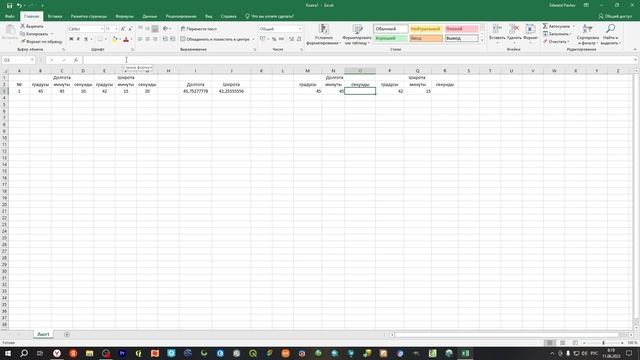Image resolution: width=640 pixels, height=360 pixels.
Task: Click Delete cells (Удалить) button
Action: 514,32
